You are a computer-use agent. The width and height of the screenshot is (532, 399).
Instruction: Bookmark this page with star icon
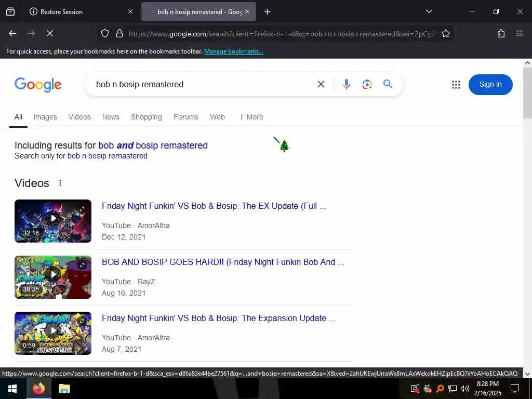click(445, 33)
